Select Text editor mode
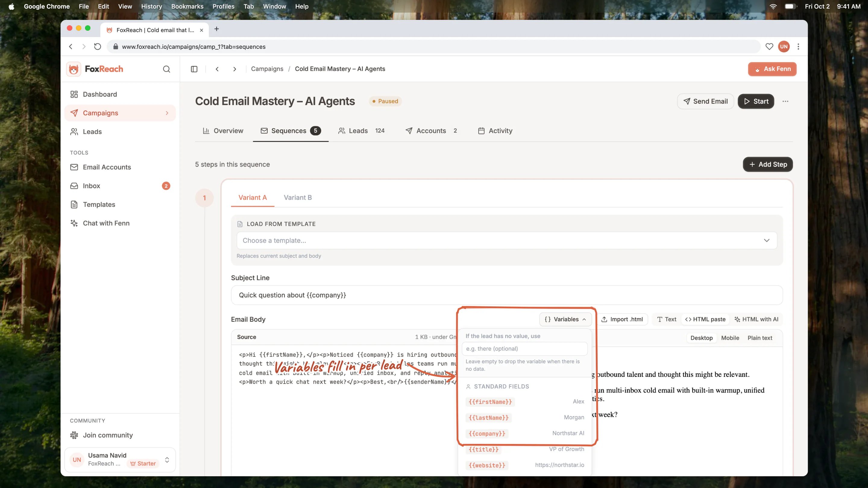Viewport: 868px width, 488px height. 666,319
